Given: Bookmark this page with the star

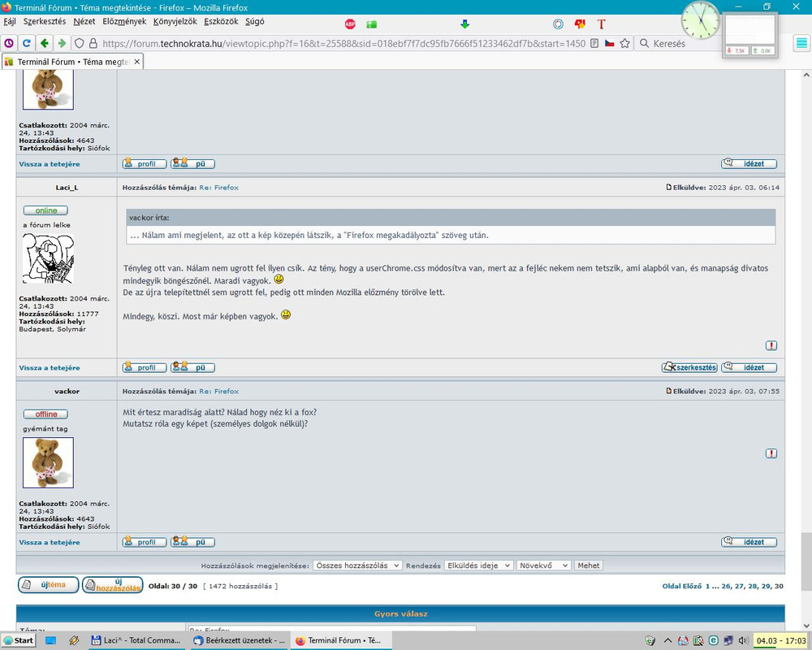Looking at the screenshot, I should (625, 43).
